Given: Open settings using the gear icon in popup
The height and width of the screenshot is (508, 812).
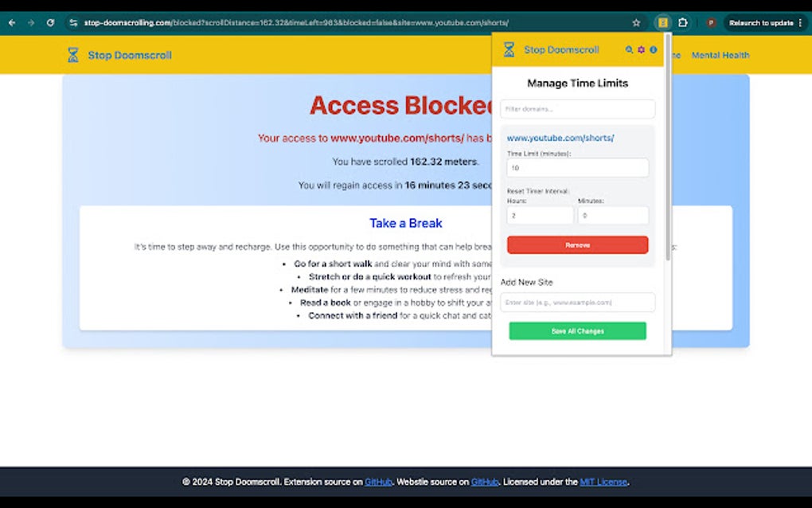Looking at the screenshot, I should coord(641,49).
